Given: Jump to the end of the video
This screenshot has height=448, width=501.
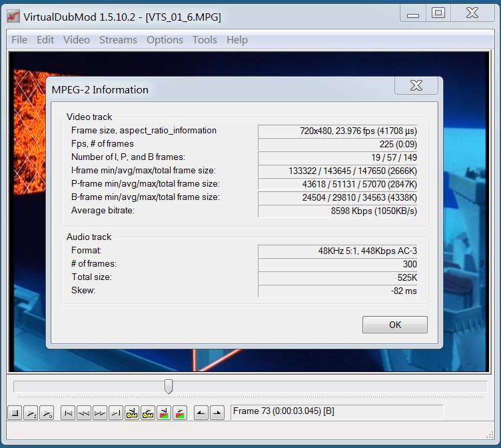Looking at the screenshot, I should pyautogui.click(x=116, y=413).
